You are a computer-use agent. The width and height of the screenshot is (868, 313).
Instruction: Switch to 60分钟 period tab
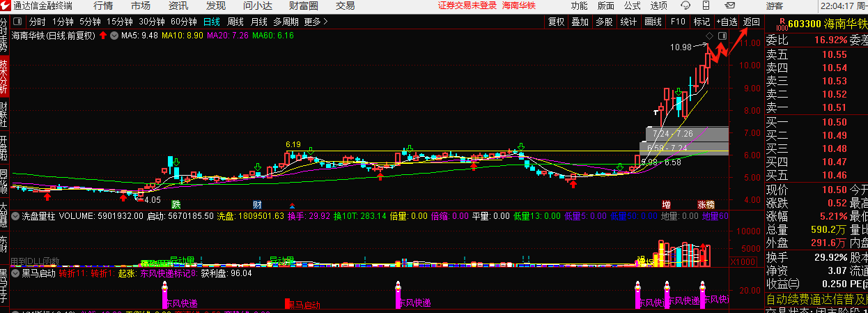click(184, 22)
